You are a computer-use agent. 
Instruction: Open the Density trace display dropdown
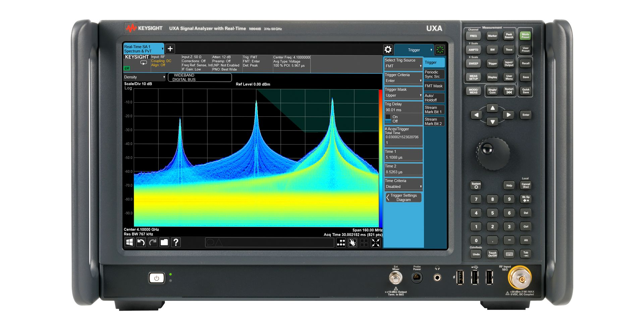[144, 77]
